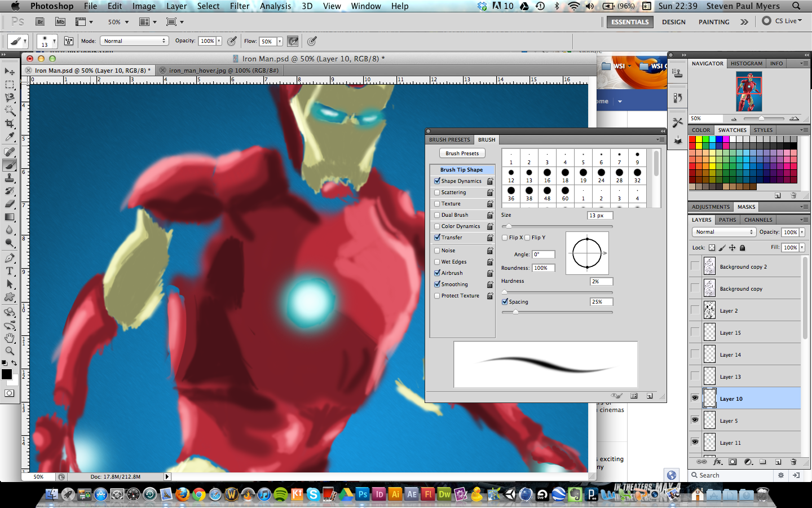This screenshot has height=508, width=812.
Task: Open layer Fill dropdown arrow
Action: point(802,248)
